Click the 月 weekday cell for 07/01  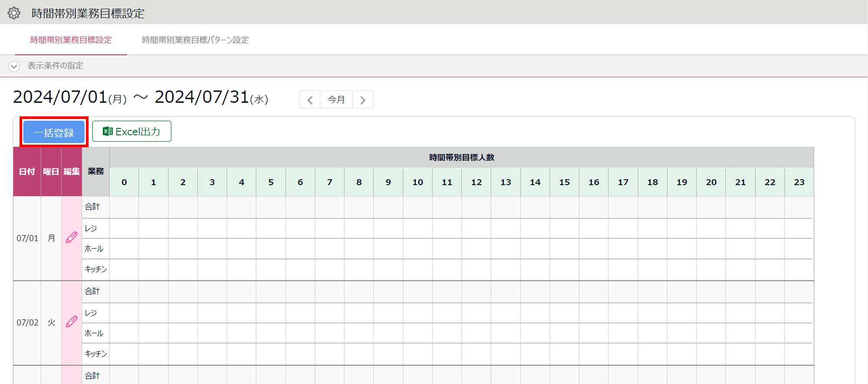[x=51, y=238]
